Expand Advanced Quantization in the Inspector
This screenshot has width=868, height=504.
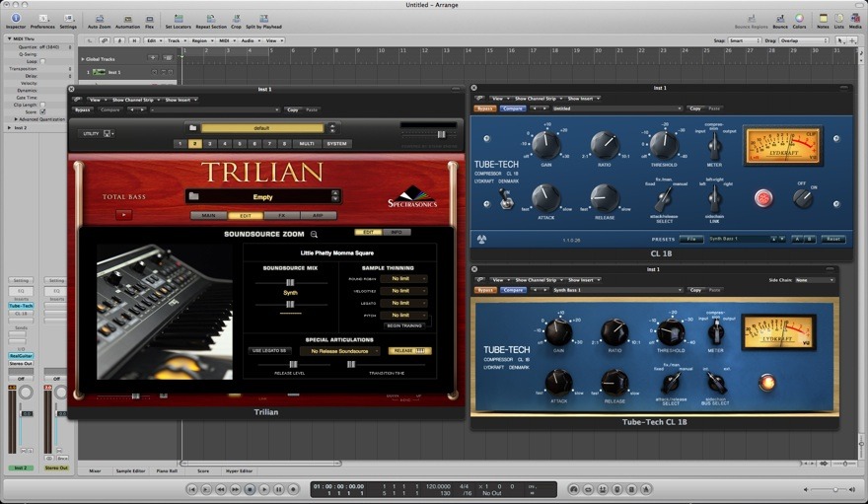point(16,119)
